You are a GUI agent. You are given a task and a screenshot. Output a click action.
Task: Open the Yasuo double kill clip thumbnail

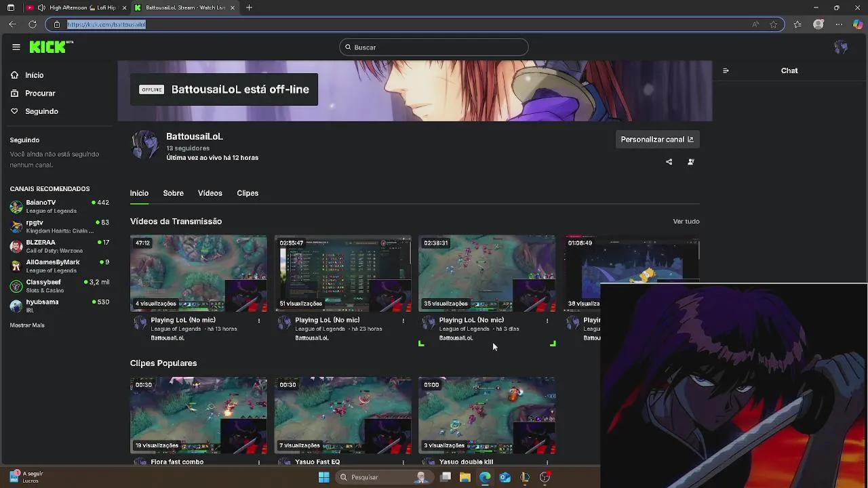pyautogui.click(x=487, y=415)
